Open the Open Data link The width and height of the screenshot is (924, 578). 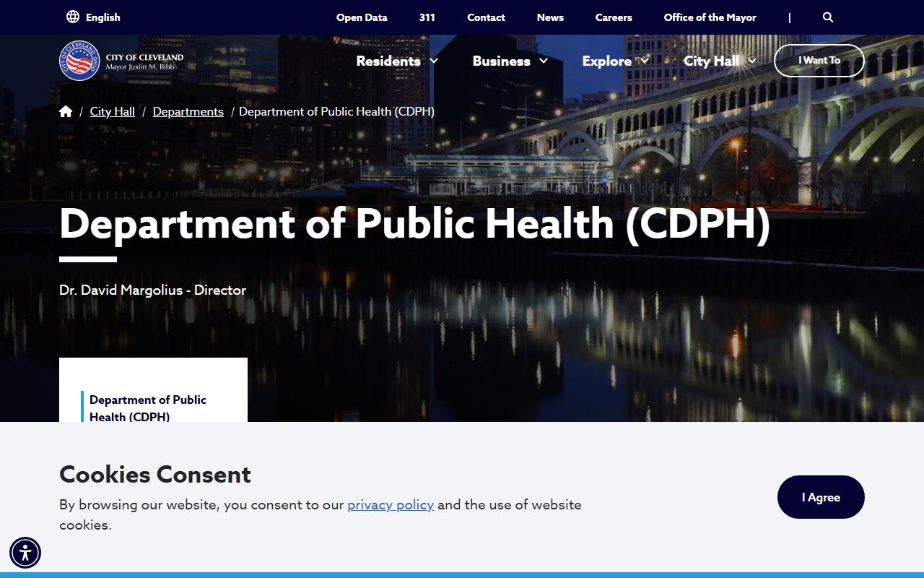pos(362,17)
